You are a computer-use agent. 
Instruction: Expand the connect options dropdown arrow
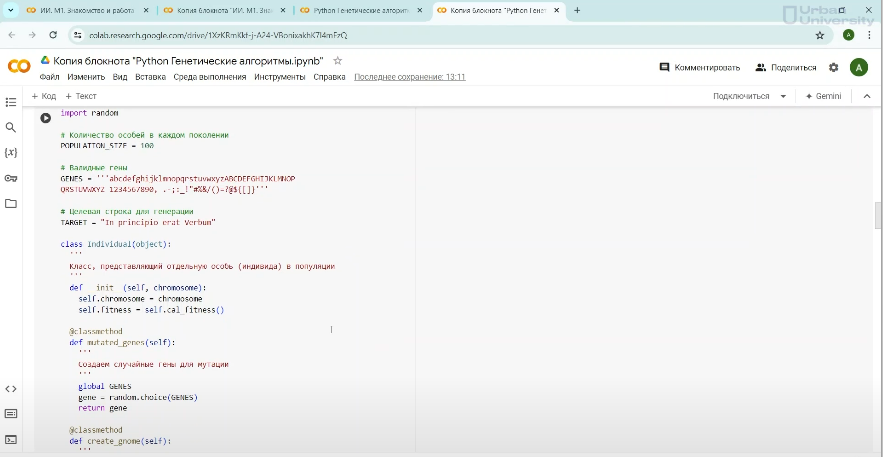tap(782, 96)
